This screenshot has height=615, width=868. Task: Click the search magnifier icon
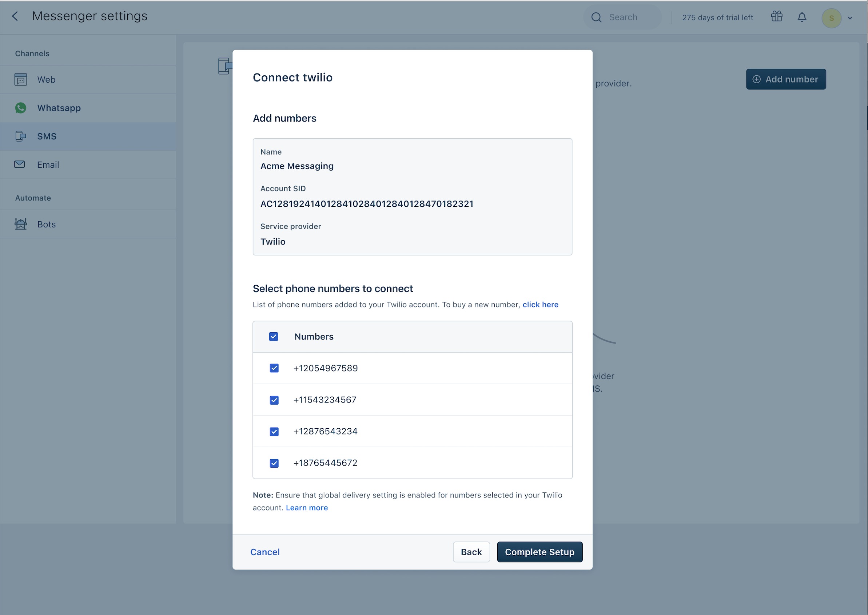596,17
